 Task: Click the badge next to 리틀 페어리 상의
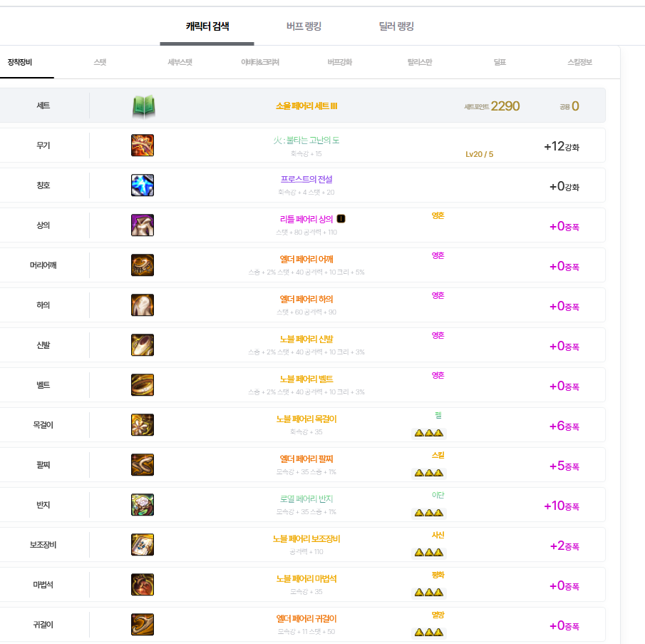tap(341, 219)
